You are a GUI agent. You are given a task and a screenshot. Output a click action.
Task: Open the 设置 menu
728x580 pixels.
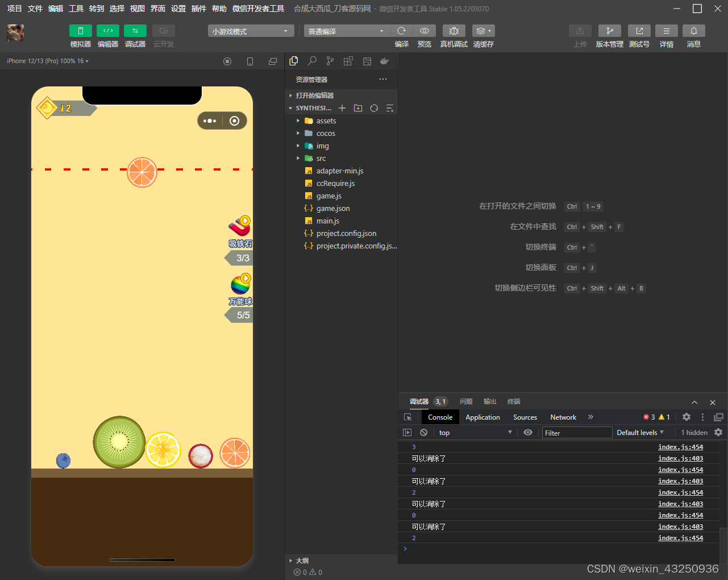(x=178, y=9)
